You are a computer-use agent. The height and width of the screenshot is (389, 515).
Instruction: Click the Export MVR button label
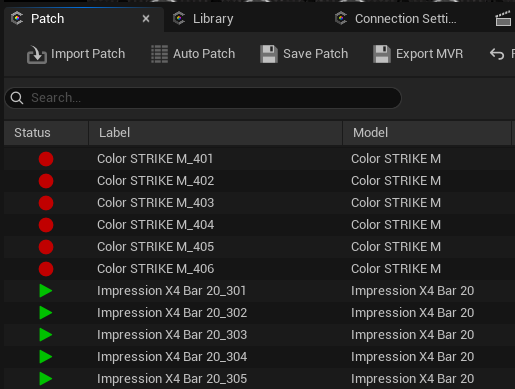[429, 54]
